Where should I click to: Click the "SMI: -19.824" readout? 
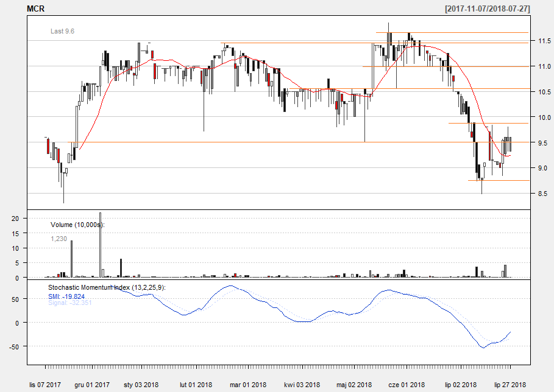(66, 296)
